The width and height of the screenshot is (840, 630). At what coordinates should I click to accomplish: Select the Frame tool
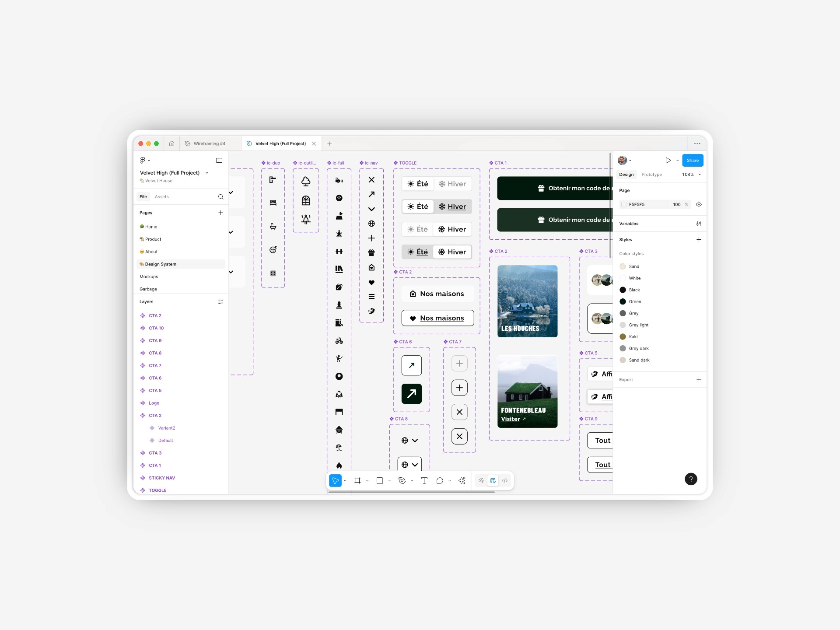(x=357, y=480)
